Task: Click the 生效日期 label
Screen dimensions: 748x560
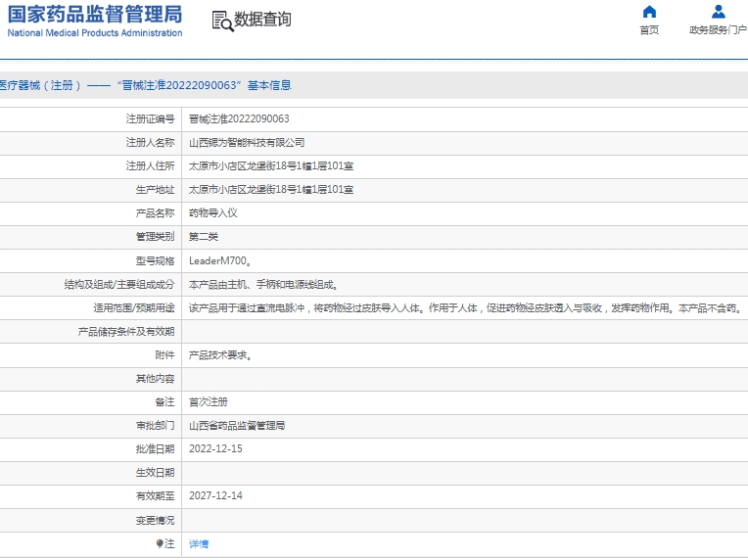Action: [155, 473]
